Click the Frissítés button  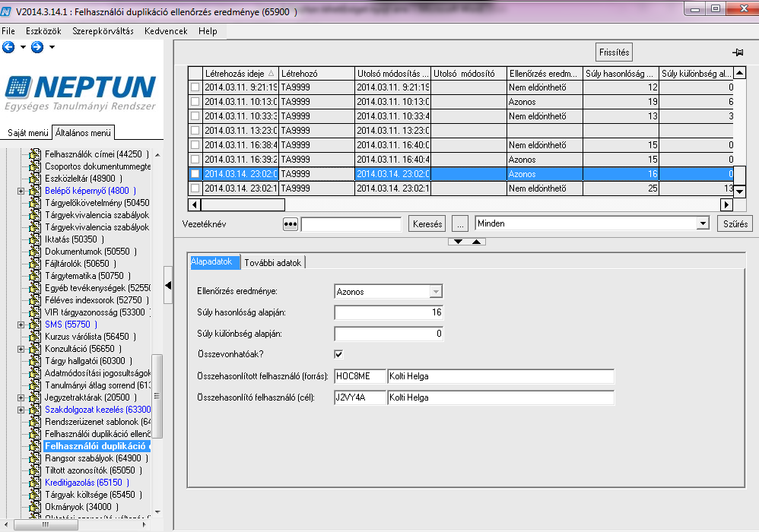click(615, 52)
